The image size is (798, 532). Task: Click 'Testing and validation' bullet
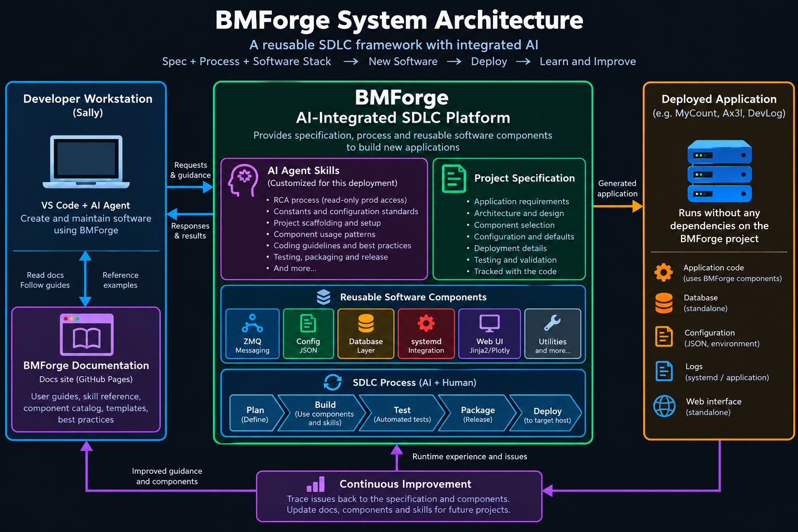515,260
